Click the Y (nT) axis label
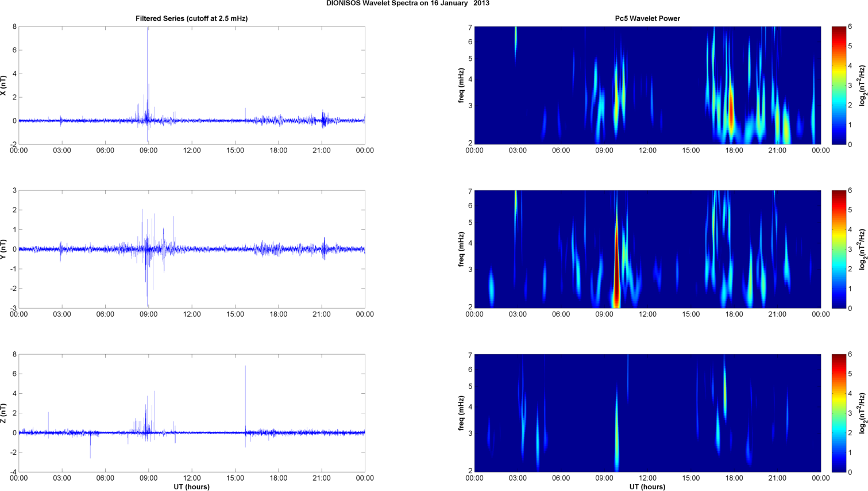Image resolution: width=868 pixels, height=491 pixels. [x=3, y=249]
